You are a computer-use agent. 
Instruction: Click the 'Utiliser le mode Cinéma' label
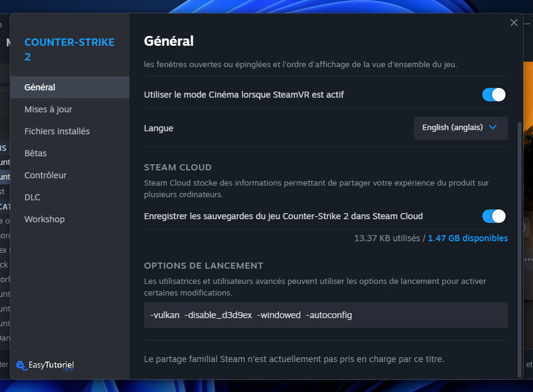[x=244, y=95]
